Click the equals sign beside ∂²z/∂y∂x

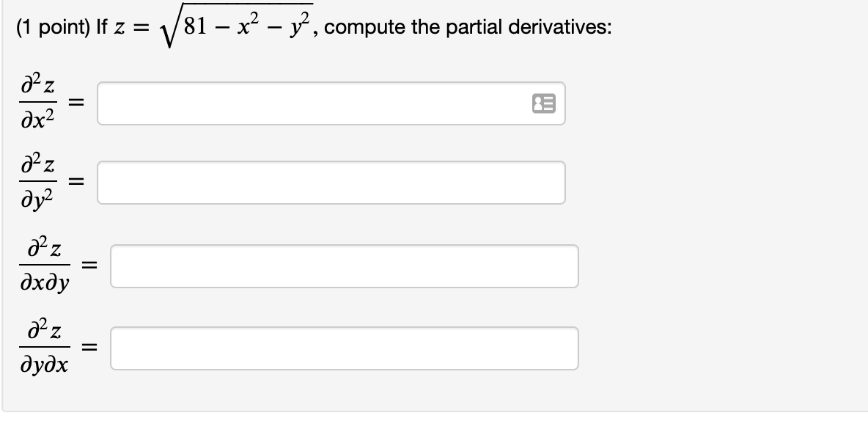(89, 348)
